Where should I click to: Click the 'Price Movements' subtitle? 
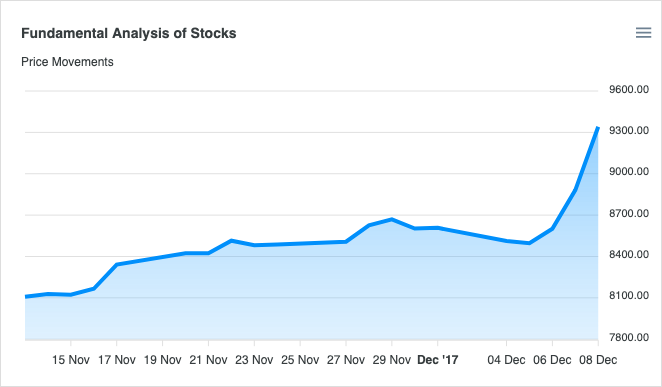click(x=67, y=62)
